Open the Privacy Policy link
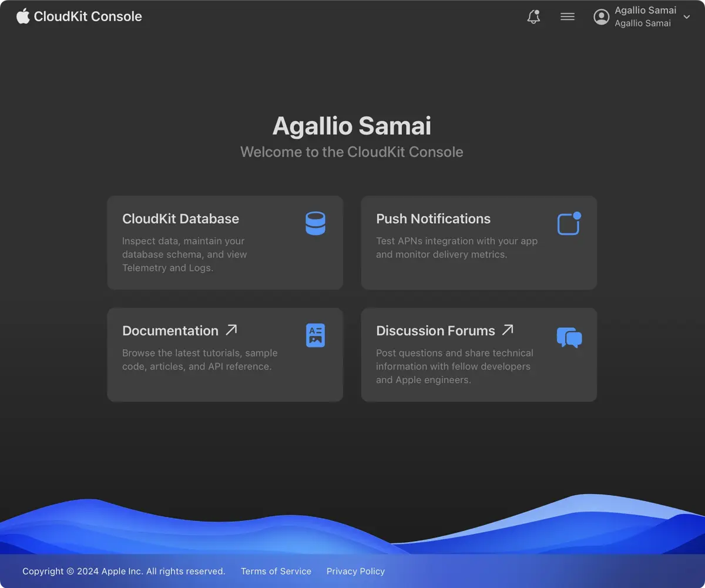The height and width of the screenshot is (588, 705). 355,571
